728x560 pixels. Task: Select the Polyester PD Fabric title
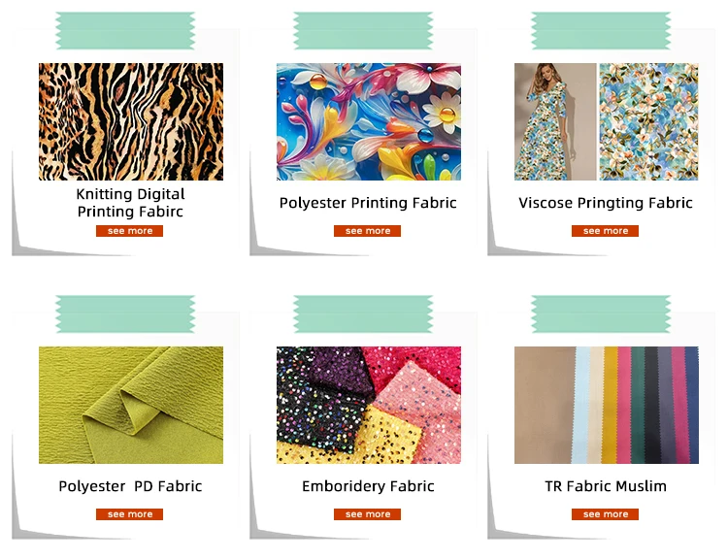[130, 486]
